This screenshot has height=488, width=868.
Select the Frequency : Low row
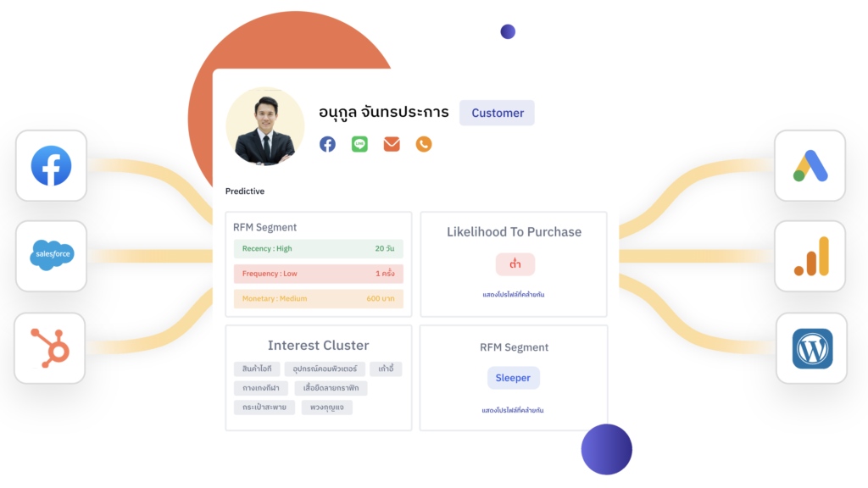click(x=318, y=274)
